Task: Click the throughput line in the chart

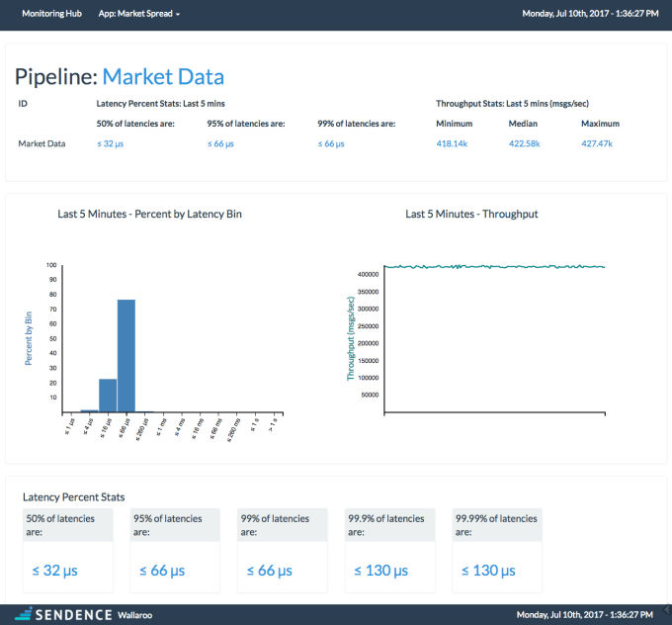Action: 494,266
